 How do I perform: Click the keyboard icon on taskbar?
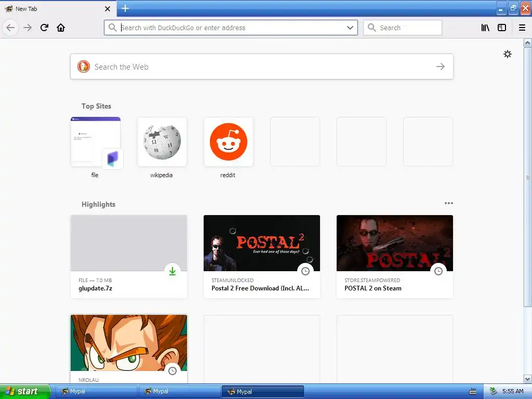(473, 392)
